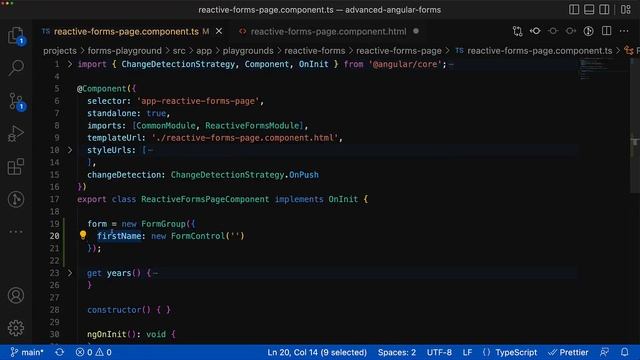Change end-of-line sequence LF
The image size is (640, 360).
tap(467, 352)
